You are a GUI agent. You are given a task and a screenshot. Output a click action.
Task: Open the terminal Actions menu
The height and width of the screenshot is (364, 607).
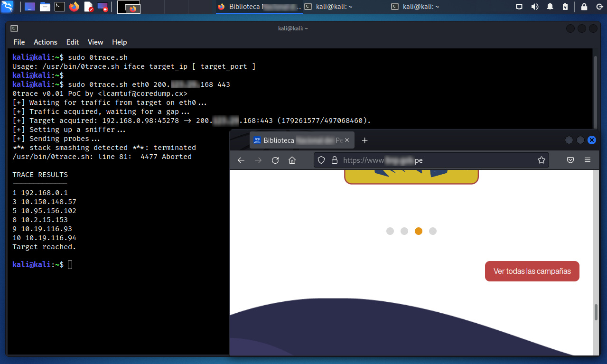click(x=46, y=42)
